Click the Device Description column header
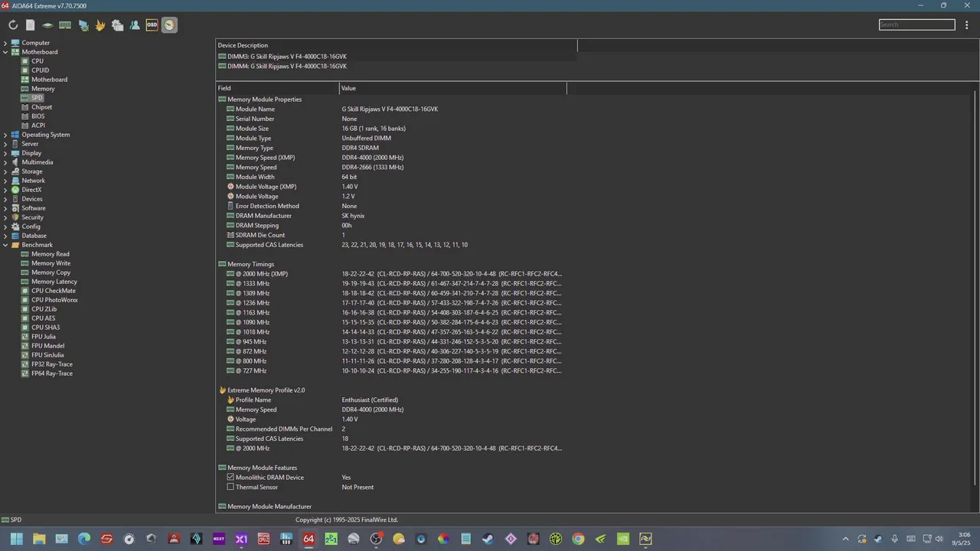 point(397,45)
